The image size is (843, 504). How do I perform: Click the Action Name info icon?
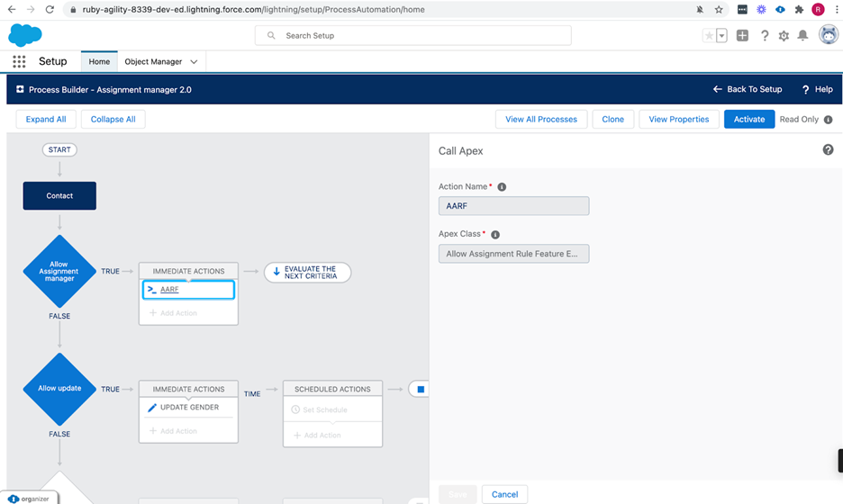point(502,187)
